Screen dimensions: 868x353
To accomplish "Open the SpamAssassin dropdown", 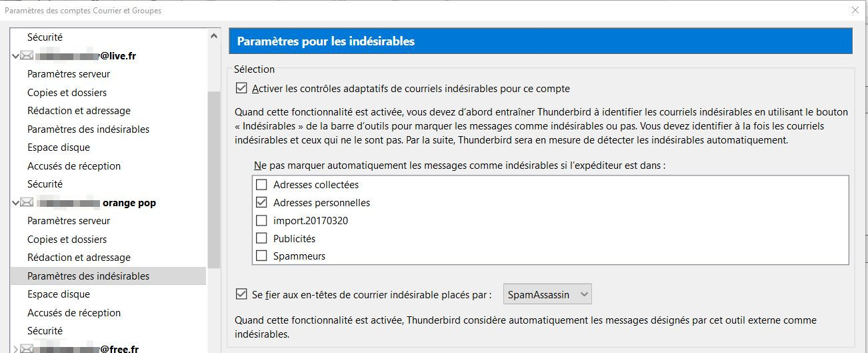I will coord(547,294).
